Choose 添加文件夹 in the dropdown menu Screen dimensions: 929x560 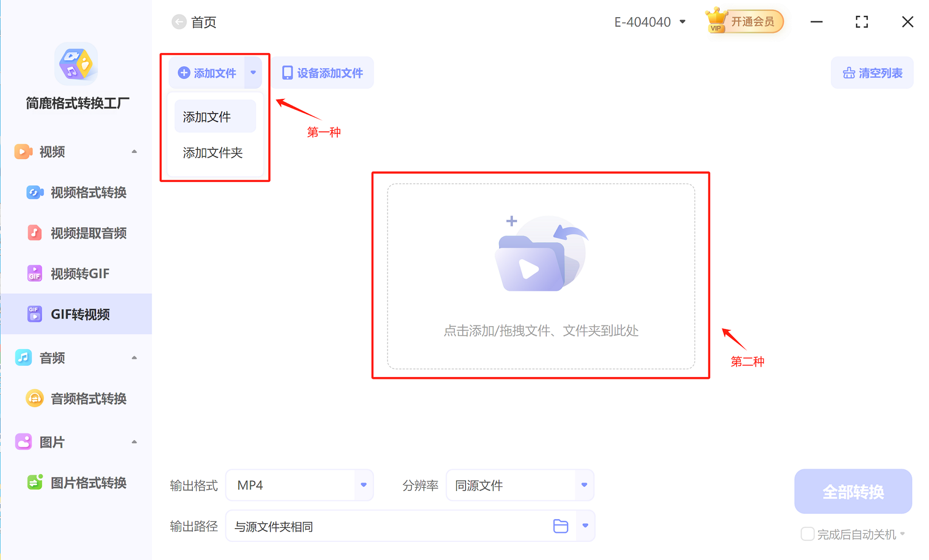[x=213, y=153]
